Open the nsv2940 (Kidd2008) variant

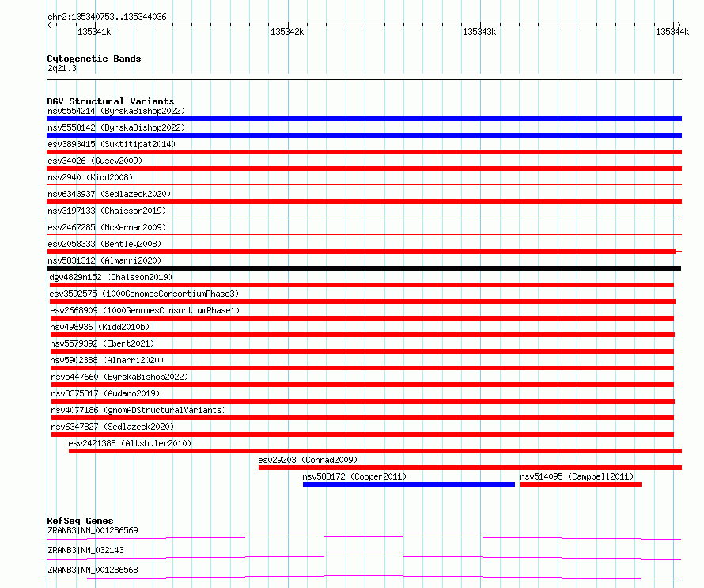click(x=90, y=177)
